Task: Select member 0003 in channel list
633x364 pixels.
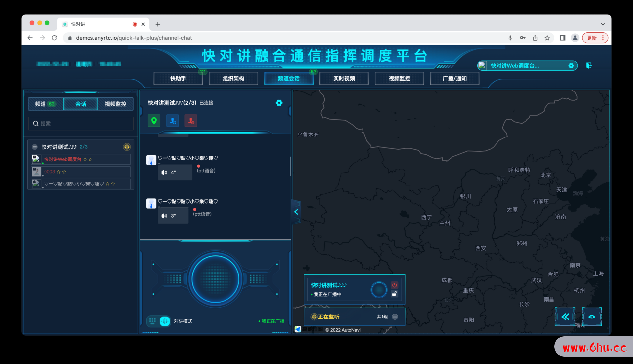Action: tap(81, 172)
